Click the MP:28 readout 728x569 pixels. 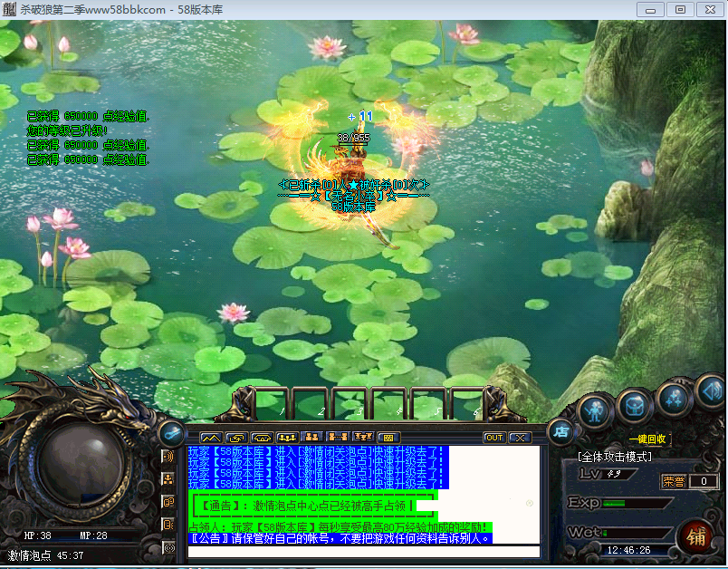point(93,535)
